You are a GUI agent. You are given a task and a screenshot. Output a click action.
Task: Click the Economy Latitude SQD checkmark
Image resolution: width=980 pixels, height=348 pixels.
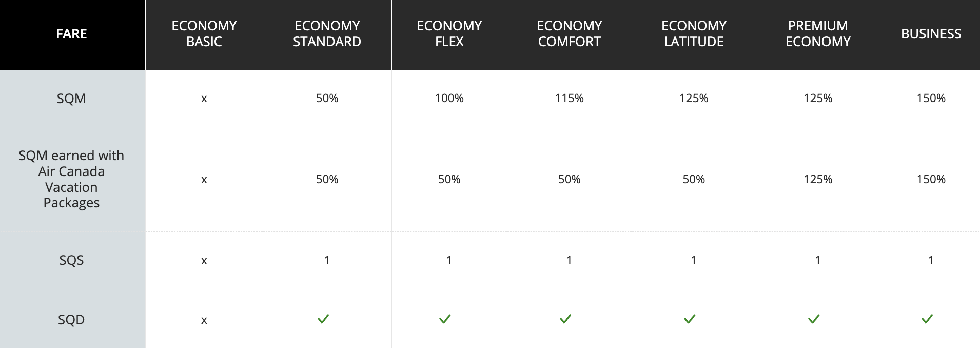click(x=690, y=319)
